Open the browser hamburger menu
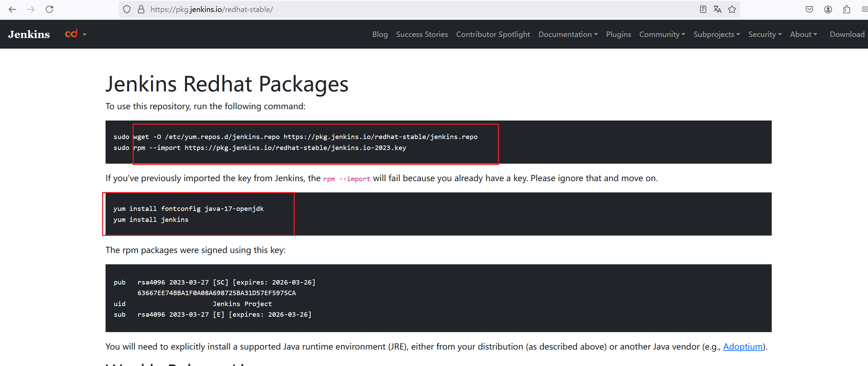Image resolution: width=868 pixels, height=366 pixels. (x=864, y=9)
